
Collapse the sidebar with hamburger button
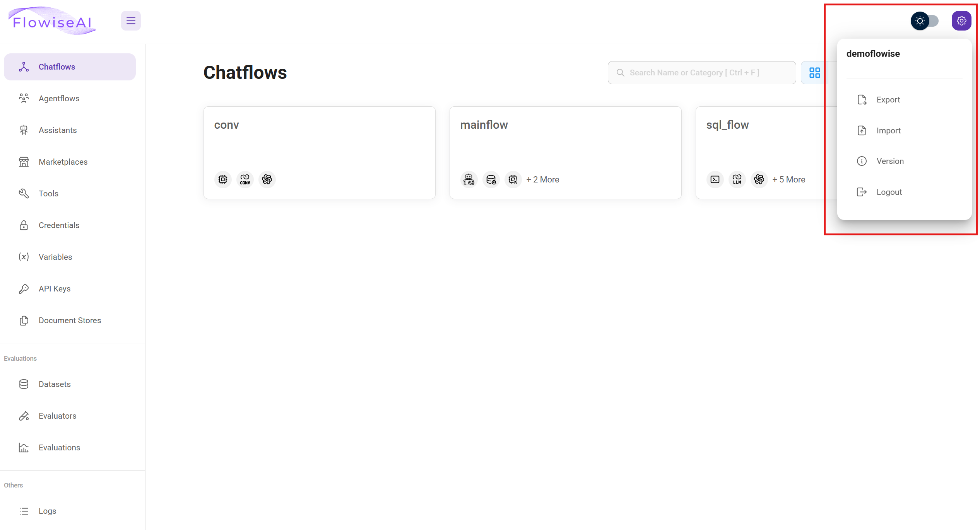(131, 21)
